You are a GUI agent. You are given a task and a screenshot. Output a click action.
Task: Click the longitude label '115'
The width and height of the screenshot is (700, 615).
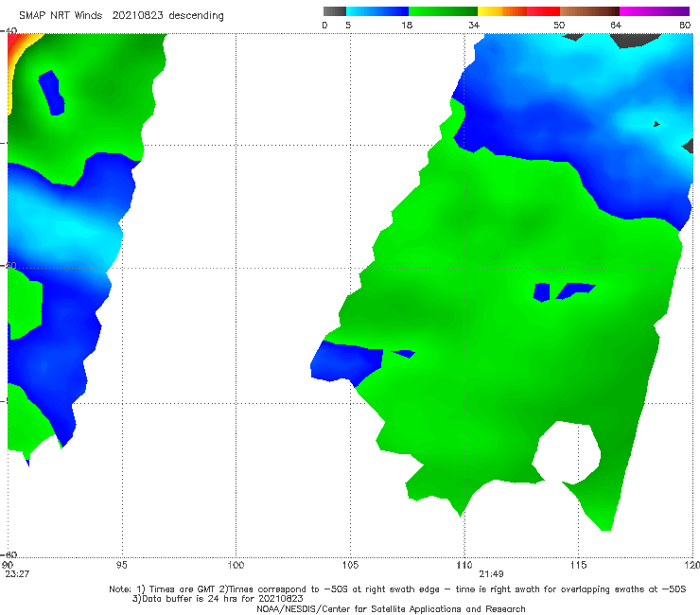click(579, 565)
